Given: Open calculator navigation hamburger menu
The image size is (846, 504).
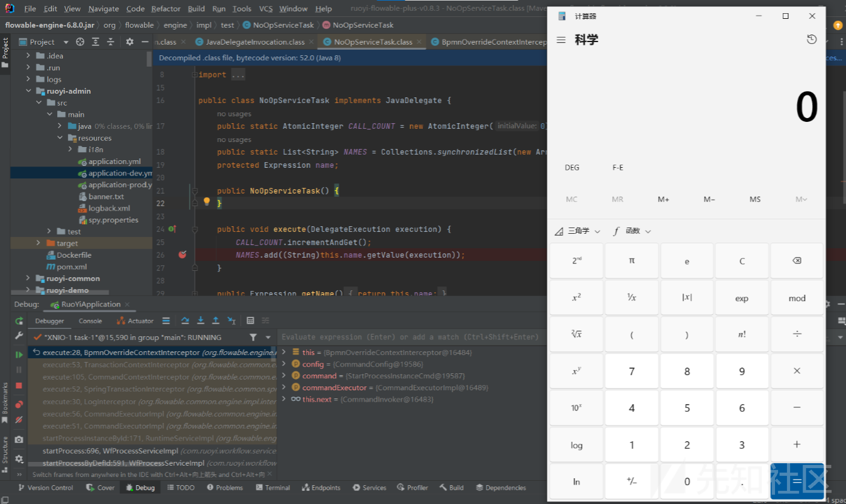Looking at the screenshot, I should [x=561, y=40].
